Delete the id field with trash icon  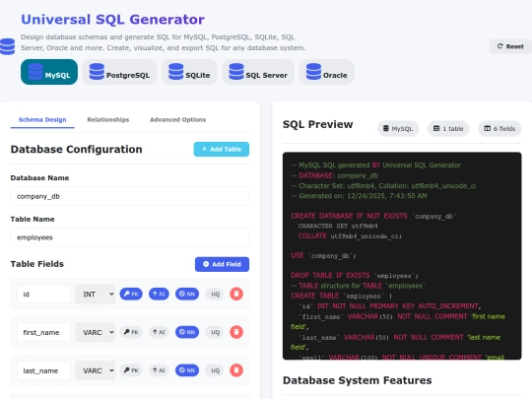pos(236,294)
